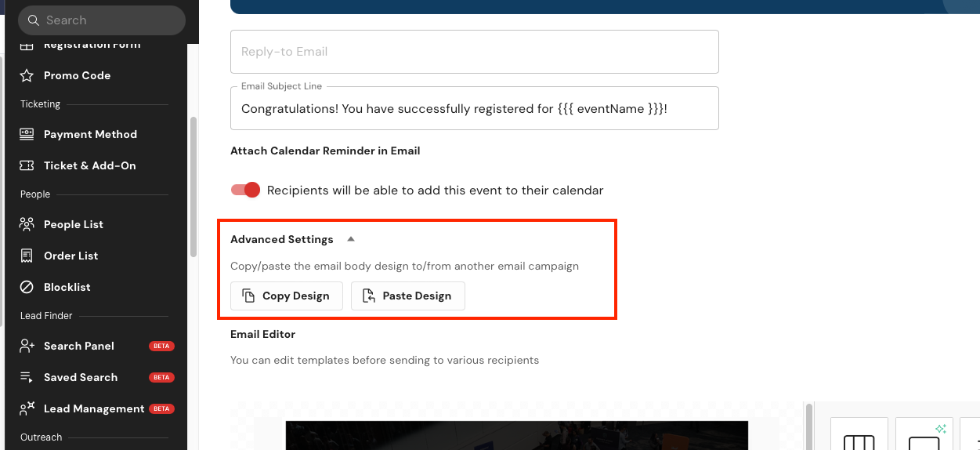Click the Promo Code star icon
The height and width of the screenshot is (450, 980).
[27, 75]
